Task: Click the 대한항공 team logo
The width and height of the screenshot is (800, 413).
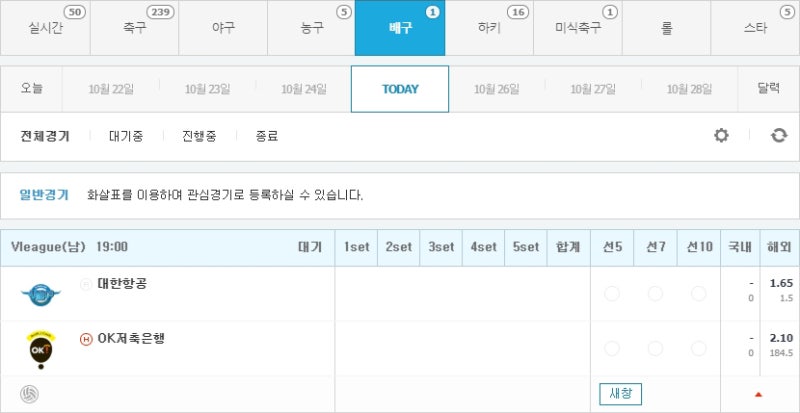Action: tap(41, 294)
